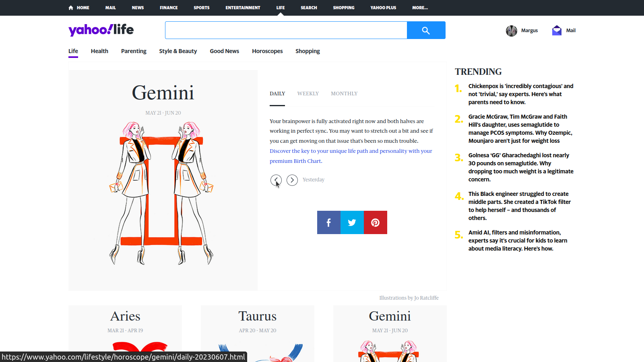The image size is (644, 362).
Task: Click the TRENDING heading
Action: pyautogui.click(x=478, y=72)
